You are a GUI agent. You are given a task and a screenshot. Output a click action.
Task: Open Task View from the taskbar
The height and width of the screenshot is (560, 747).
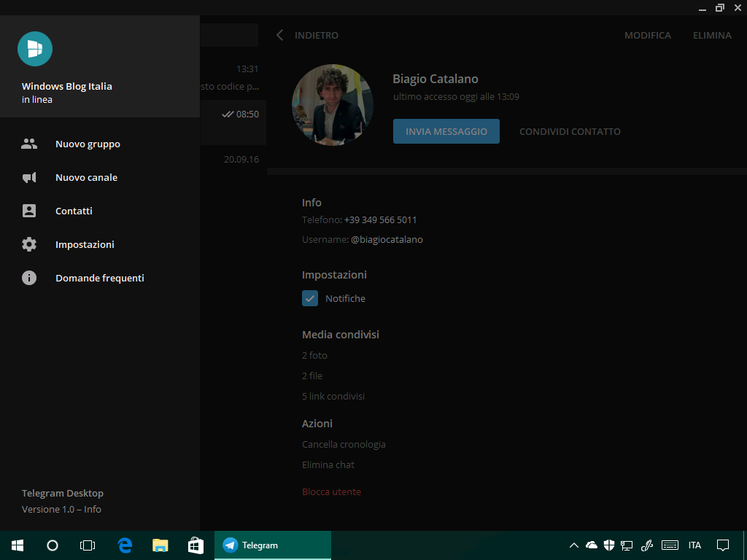88,545
